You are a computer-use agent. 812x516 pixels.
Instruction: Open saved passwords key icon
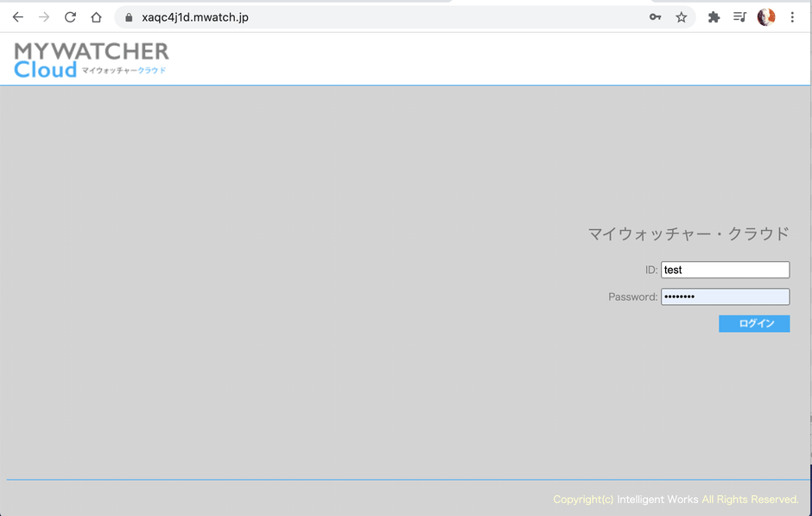click(x=656, y=17)
